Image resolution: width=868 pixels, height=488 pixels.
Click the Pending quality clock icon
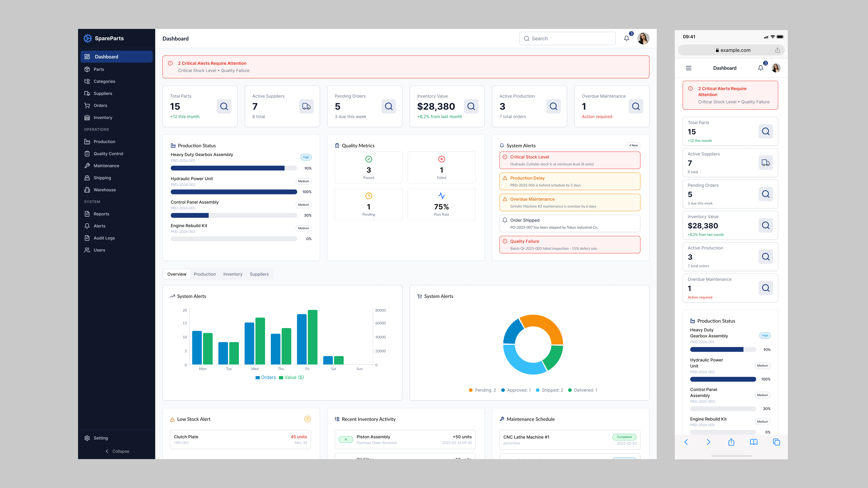click(369, 196)
